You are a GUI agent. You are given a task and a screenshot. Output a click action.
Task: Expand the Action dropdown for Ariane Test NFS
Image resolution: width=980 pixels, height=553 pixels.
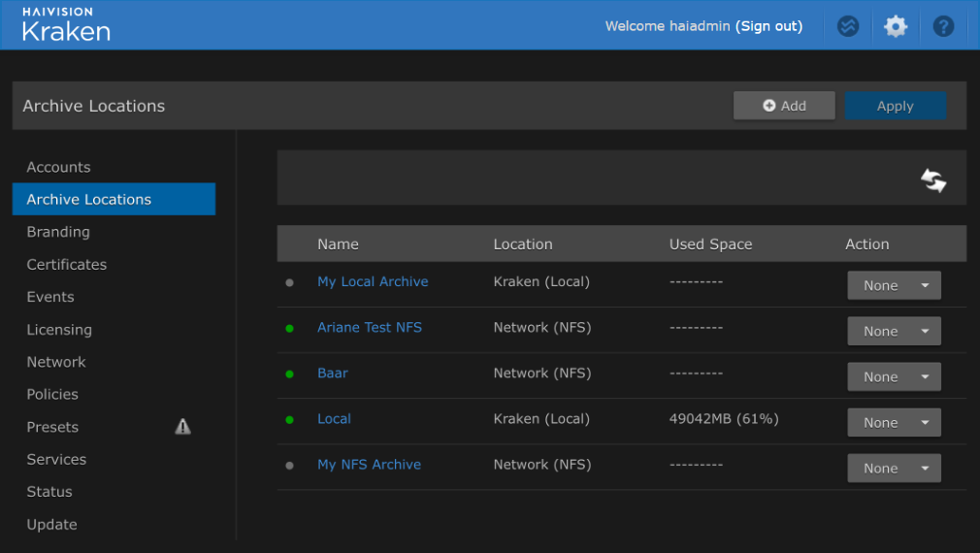894,331
